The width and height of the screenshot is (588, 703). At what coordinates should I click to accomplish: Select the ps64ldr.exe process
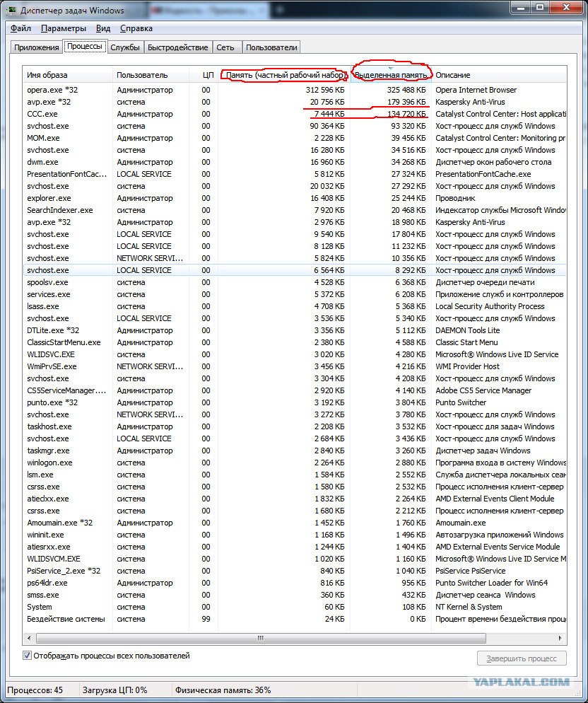(x=295, y=583)
